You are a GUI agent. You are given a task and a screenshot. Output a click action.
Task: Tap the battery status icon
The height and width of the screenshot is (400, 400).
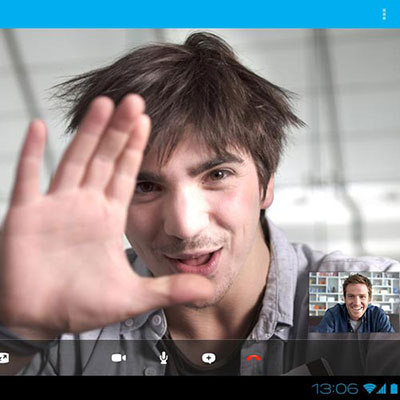(x=393, y=388)
